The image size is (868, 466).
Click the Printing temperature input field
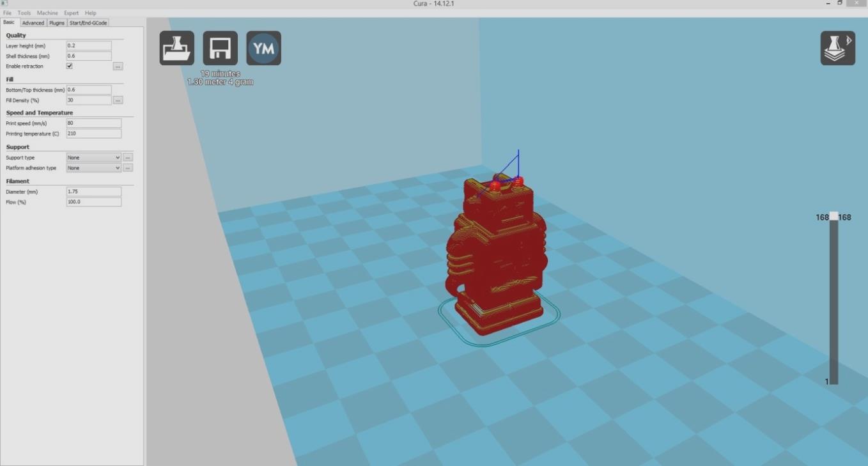point(94,134)
